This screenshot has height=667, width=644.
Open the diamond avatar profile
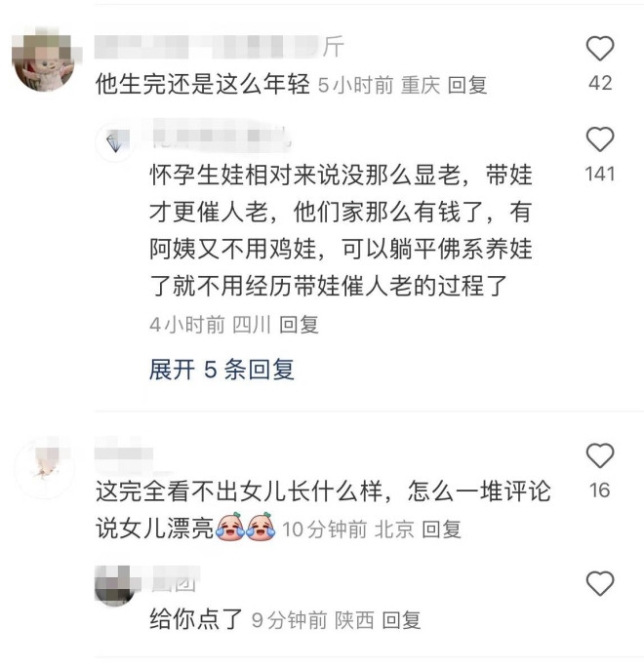[115, 142]
